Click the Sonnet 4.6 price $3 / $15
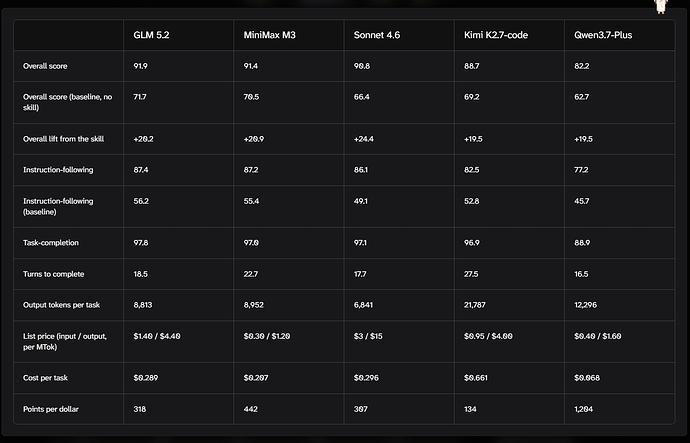Screen dimensions: 690x443 (x=368, y=336)
